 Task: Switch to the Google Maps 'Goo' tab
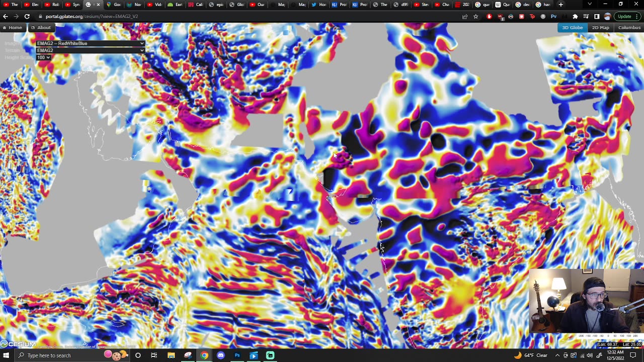(113, 5)
